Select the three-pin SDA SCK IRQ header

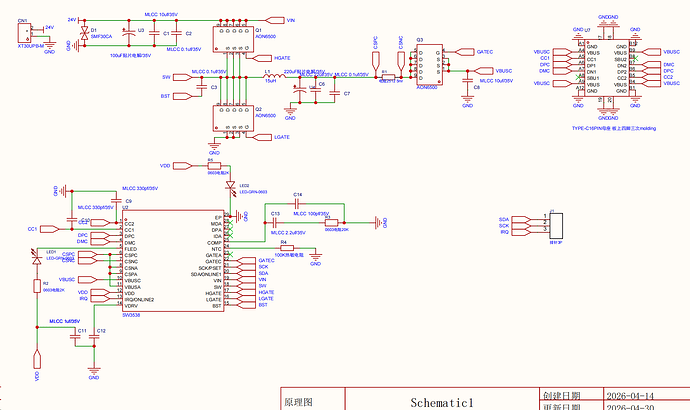coord(556,225)
